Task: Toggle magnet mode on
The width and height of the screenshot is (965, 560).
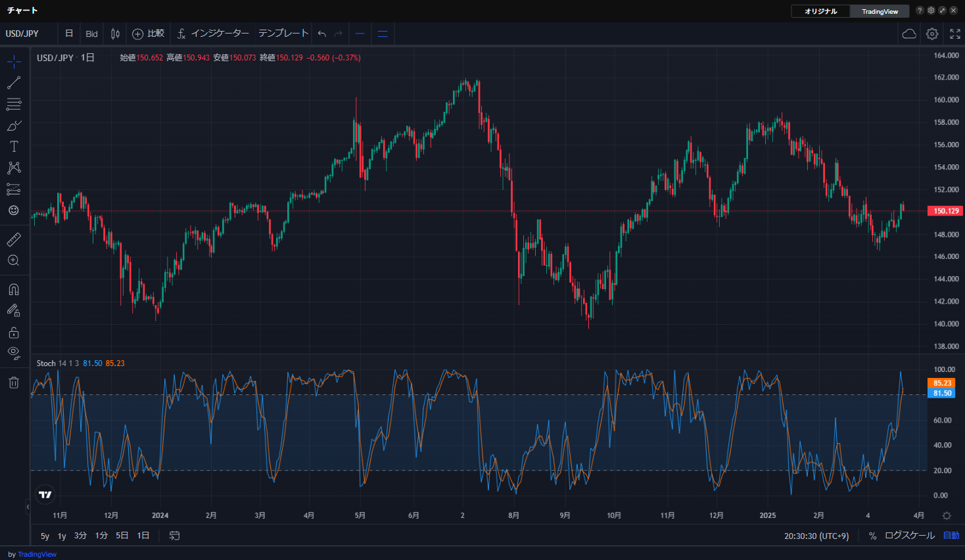Action: click(14, 290)
